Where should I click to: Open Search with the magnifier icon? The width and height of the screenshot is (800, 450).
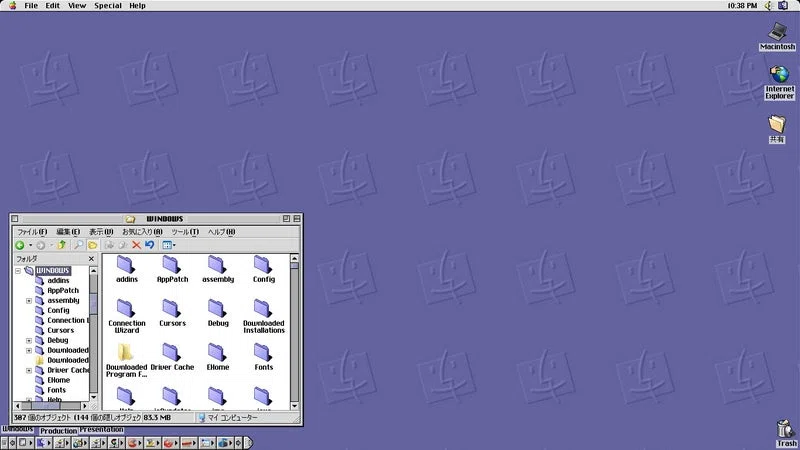coord(78,245)
